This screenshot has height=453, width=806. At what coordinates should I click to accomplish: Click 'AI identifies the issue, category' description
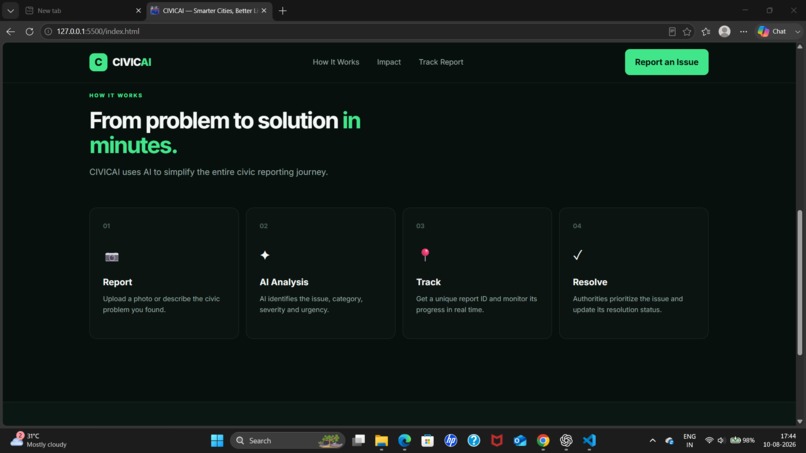pyautogui.click(x=310, y=304)
